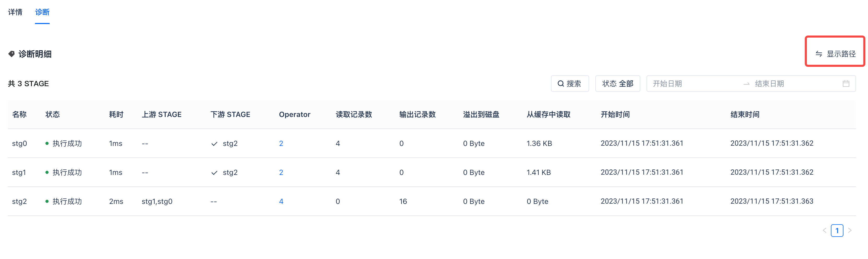This screenshot has width=868, height=259.
Task: Click the 显示路径 swap arrows icon
Action: (x=819, y=54)
